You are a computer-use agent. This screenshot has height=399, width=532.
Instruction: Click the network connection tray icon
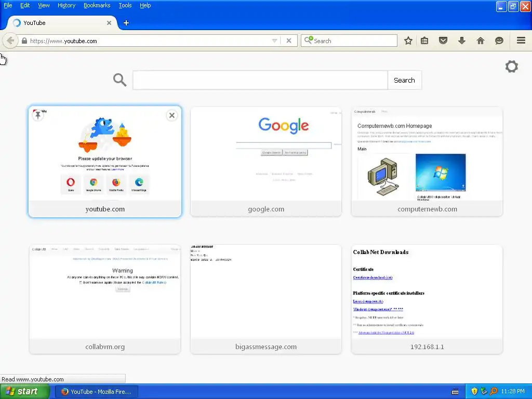484,391
